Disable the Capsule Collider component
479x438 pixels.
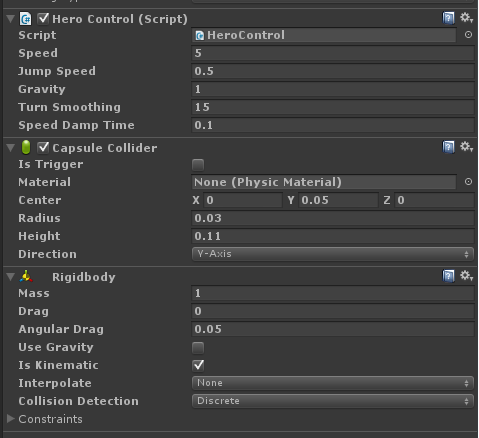(43, 148)
